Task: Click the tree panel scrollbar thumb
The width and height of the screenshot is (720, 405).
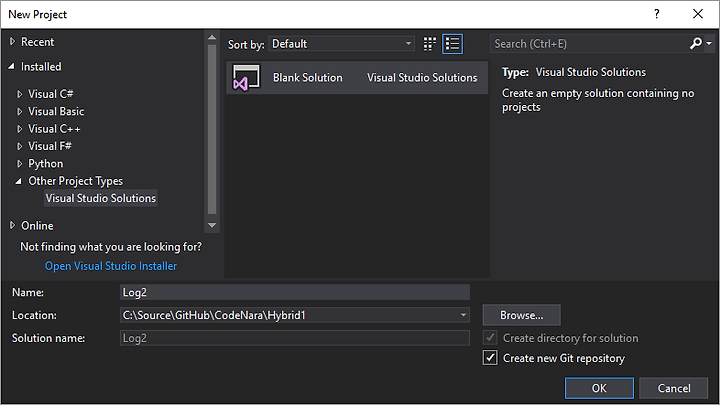Action: 212,129
